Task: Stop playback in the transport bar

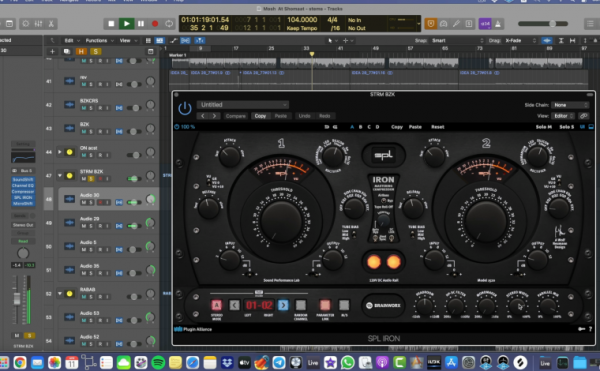Action: [x=111, y=24]
